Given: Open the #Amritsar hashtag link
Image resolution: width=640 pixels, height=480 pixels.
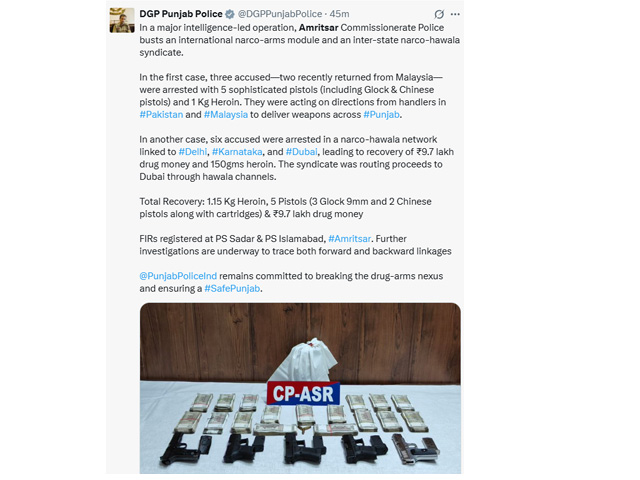Looking at the screenshot, I should [350, 239].
